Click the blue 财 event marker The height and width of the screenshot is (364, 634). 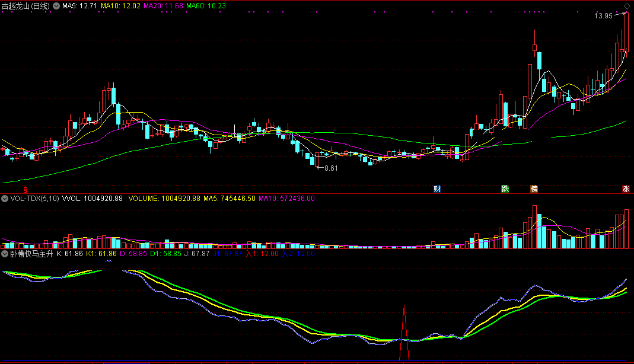point(437,189)
